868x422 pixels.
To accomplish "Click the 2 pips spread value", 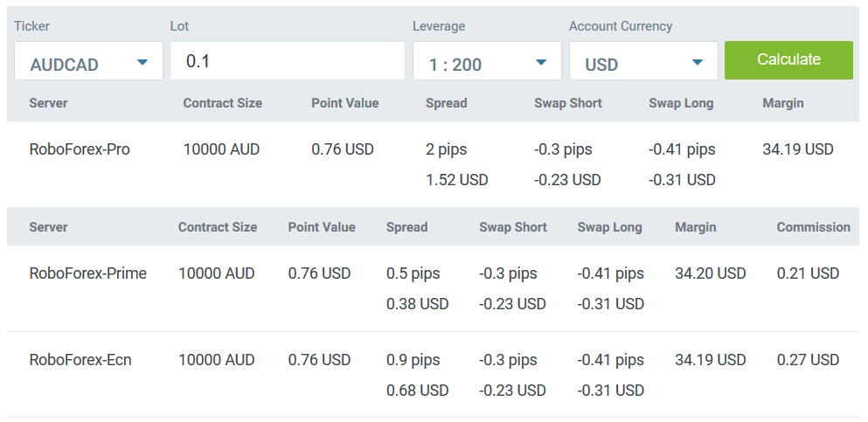I will pos(446,149).
